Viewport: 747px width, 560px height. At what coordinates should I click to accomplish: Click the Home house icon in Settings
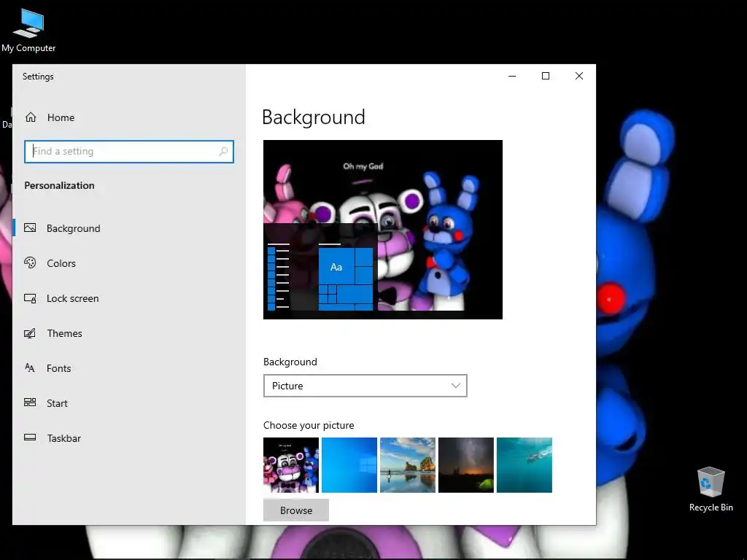pos(31,117)
